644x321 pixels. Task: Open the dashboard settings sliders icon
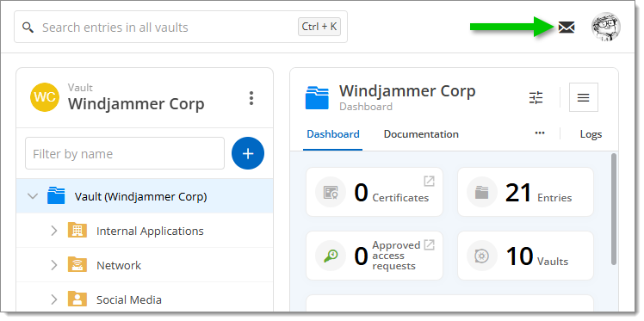point(536,98)
